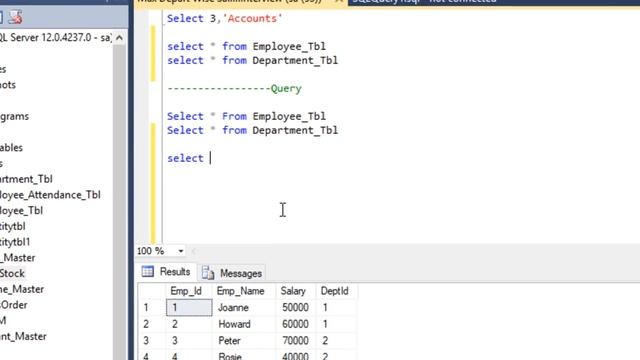Click the disconnect icon in Object Explorer toolbar
Viewport: 640px width, 360px height.
(x=15, y=17)
